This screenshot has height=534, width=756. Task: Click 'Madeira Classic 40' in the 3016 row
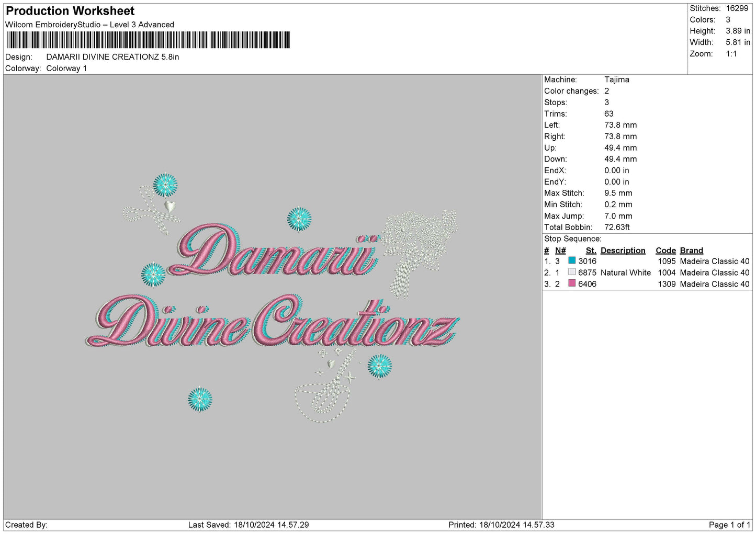pyautogui.click(x=715, y=261)
